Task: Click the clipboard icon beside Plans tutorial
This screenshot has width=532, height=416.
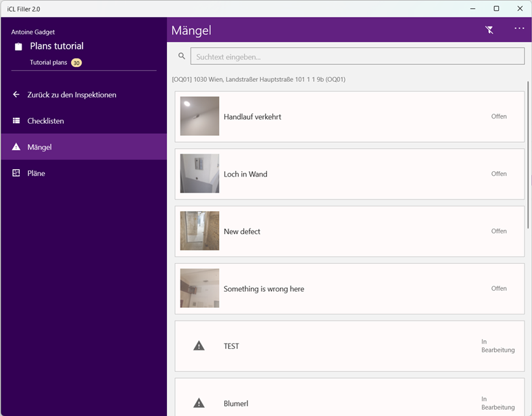Action: pyautogui.click(x=18, y=47)
